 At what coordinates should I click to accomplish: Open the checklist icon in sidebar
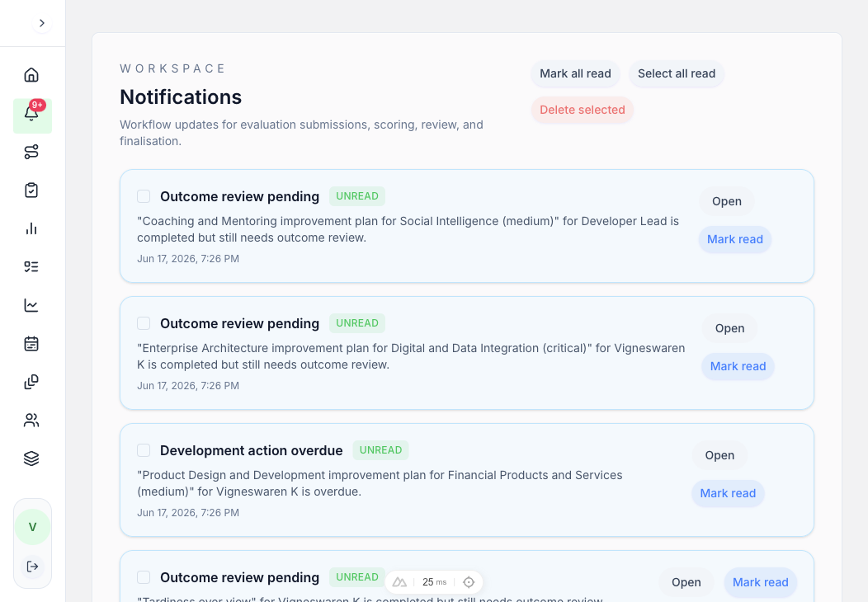pos(31,266)
